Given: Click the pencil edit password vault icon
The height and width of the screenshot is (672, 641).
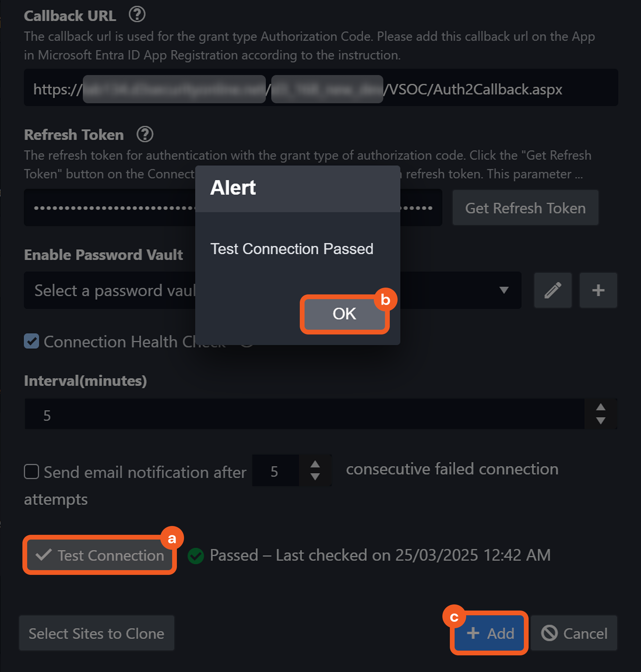Looking at the screenshot, I should (x=552, y=290).
